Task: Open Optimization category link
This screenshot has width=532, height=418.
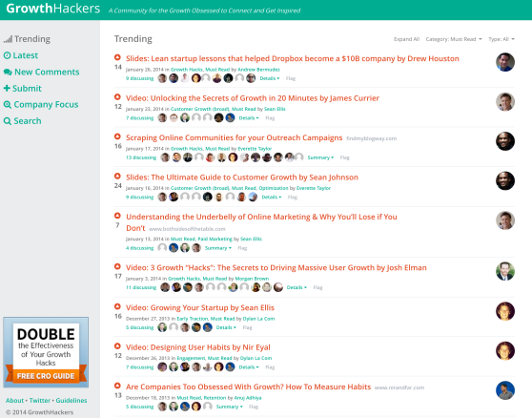Action: point(273,188)
